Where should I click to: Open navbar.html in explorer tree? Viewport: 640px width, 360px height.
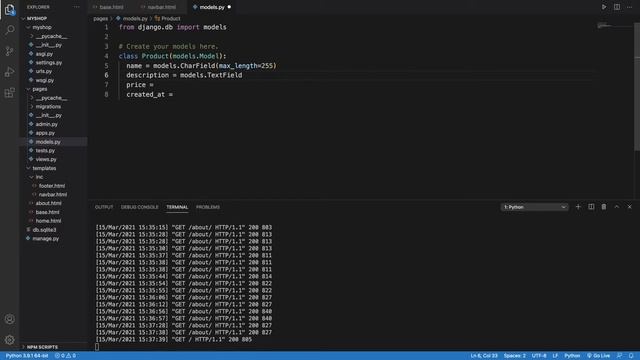pos(53,195)
